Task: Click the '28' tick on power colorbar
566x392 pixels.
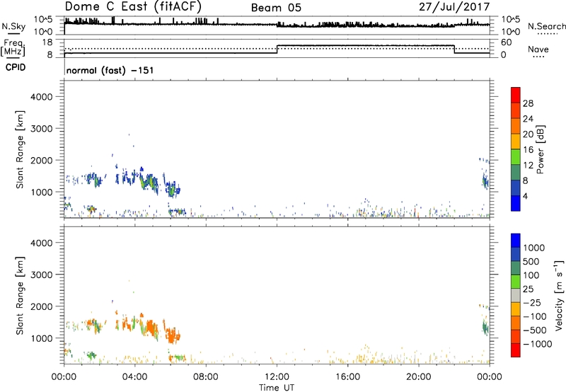Action: click(x=528, y=103)
